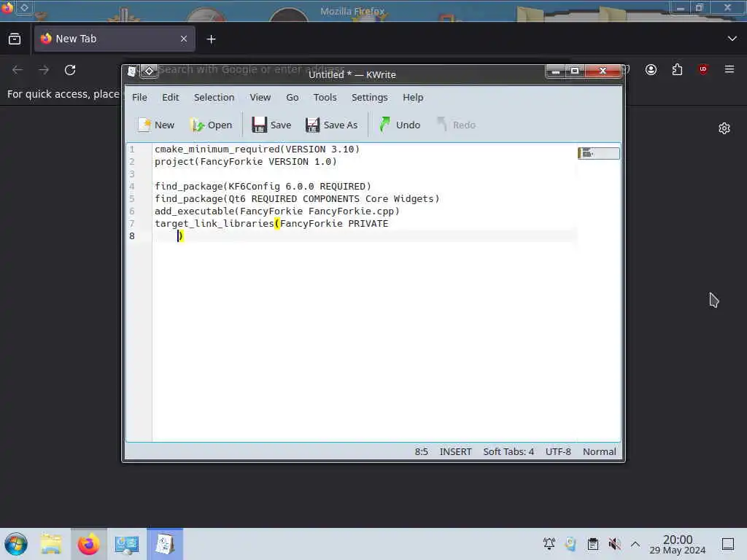Open the system settings taskbar icon
747x560 pixels.
pyautogui.click(x=127, y=544)
